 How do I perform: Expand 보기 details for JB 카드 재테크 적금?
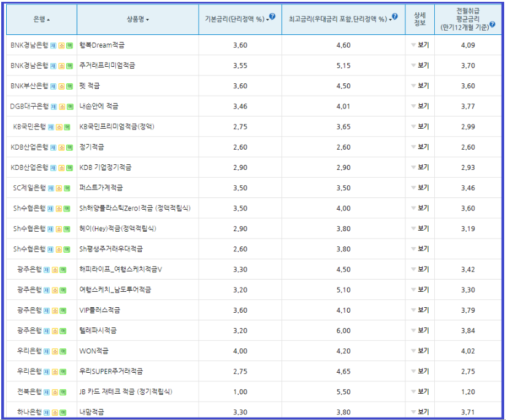pyautogui.click(x=420, y=391)
